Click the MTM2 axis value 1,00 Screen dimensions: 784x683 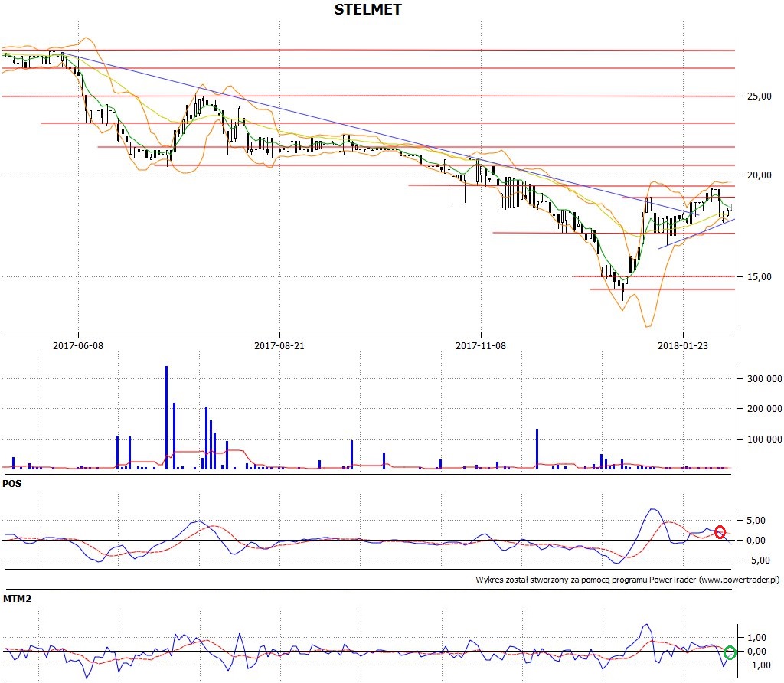pyautogui.click(x=757, y=638)
